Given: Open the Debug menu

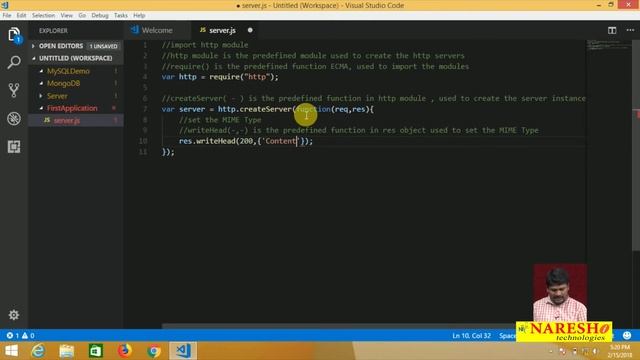Looking at the screenshot, I should pos(100,16).
